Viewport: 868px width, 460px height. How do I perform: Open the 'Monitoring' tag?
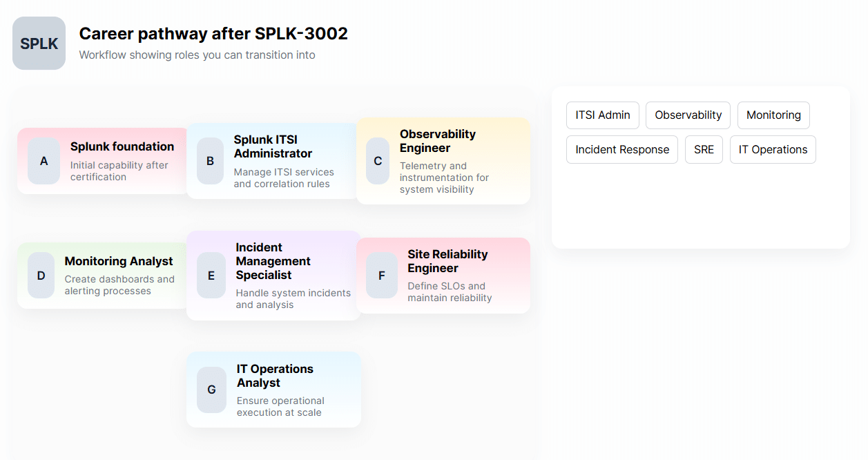773,115
